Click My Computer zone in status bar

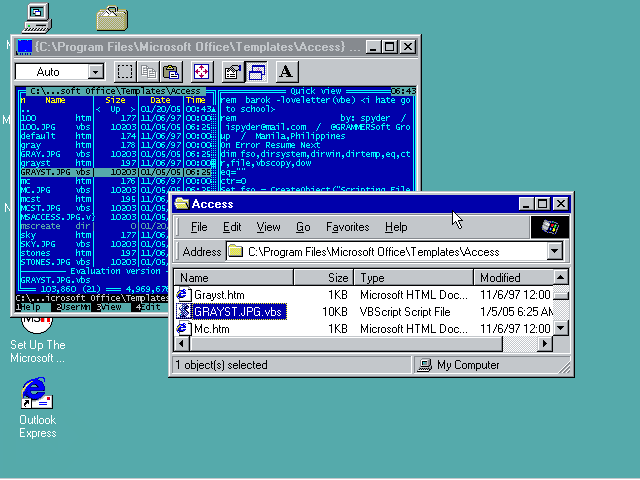[490, 365]
